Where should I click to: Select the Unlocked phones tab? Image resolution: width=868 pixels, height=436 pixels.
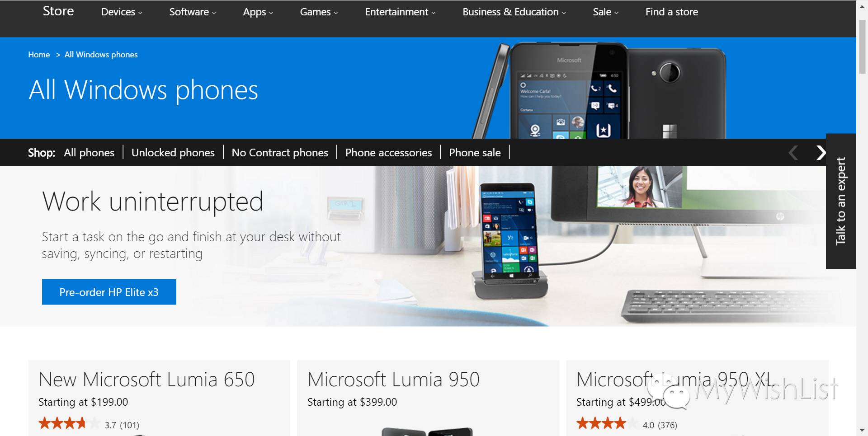click(x=173, y=153)
